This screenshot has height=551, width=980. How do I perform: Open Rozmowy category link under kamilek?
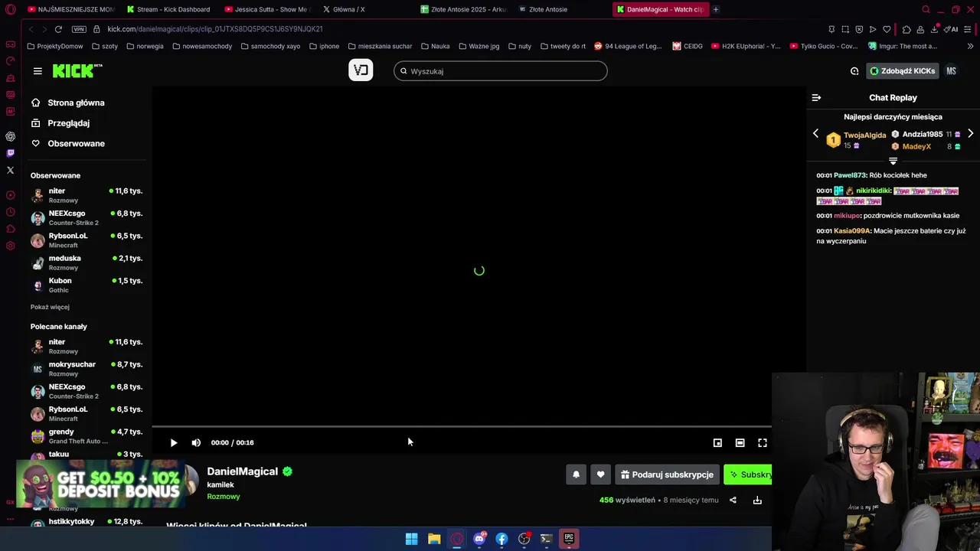(x=224, y=497)
